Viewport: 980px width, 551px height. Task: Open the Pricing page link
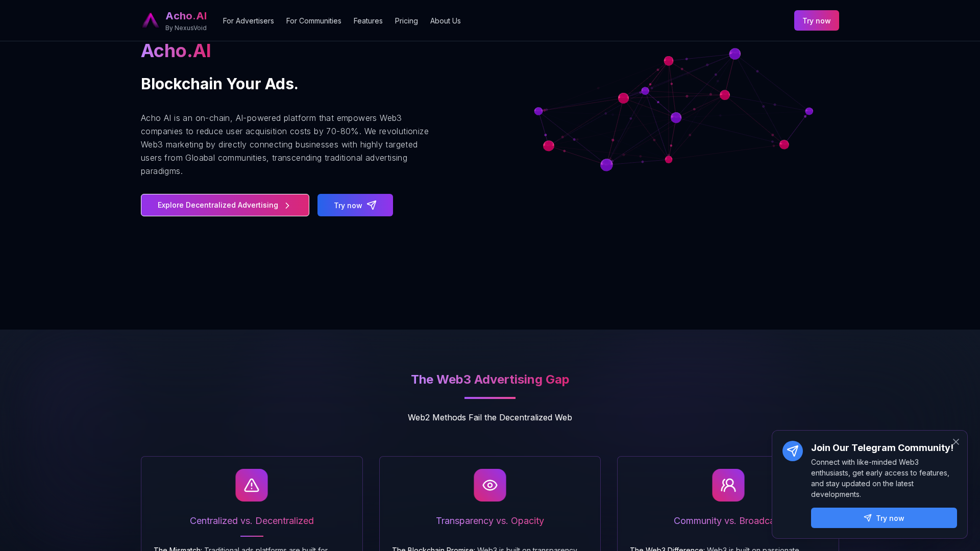tap(406, 21)
